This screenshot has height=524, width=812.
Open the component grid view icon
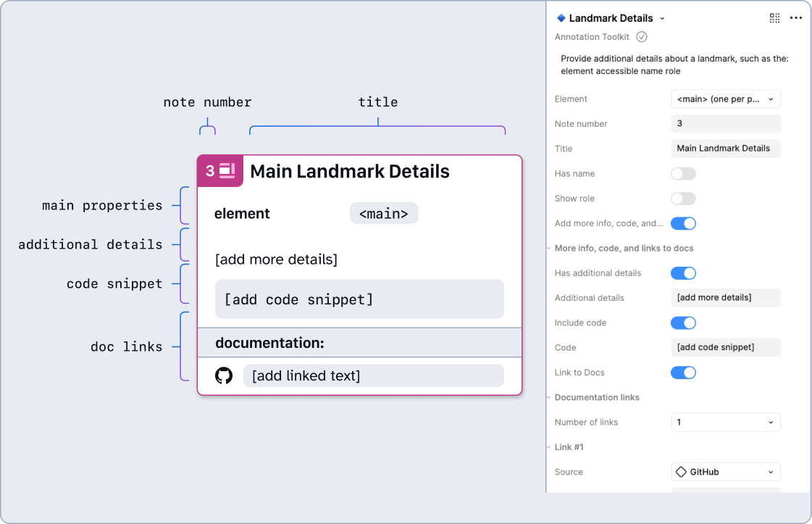pos(775,18)
